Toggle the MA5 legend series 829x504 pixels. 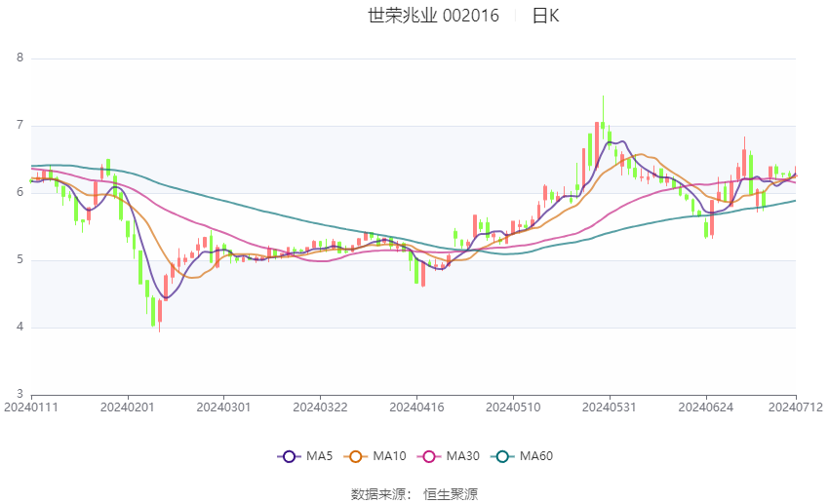tap(305, 456)
